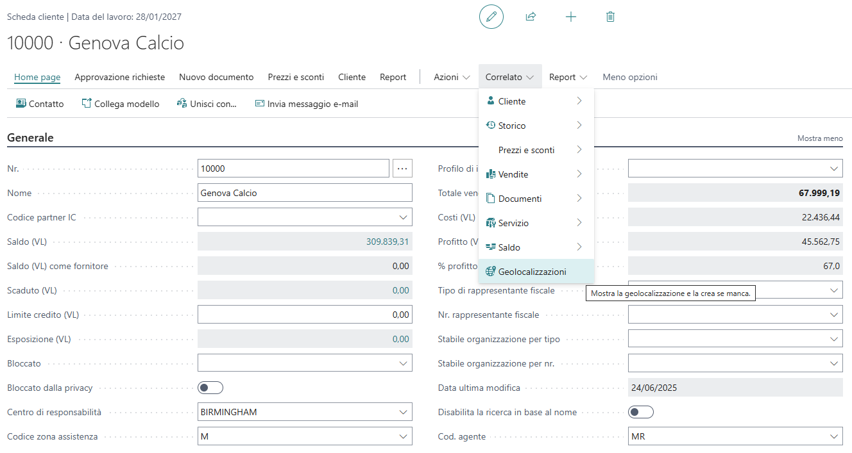The width and height of the screenshot is (852, 453).
Task: Click Totale vendite value 67.999,19
Action: (x=819, y=193)
